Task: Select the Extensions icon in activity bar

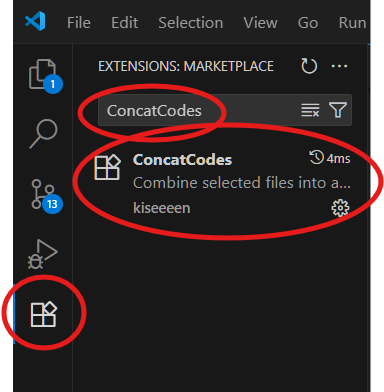Action: click(x=43, y=314)
